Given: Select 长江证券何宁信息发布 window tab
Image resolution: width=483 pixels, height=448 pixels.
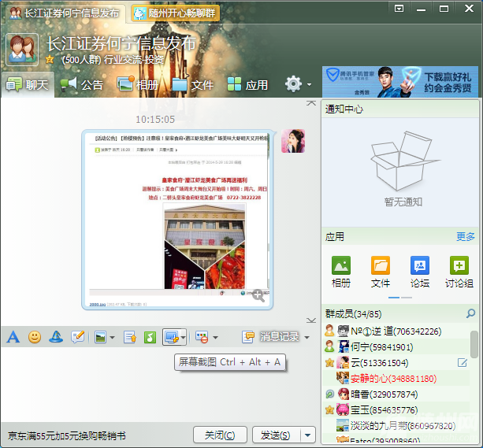Looking at the screenshot, I should click(64, 13).
